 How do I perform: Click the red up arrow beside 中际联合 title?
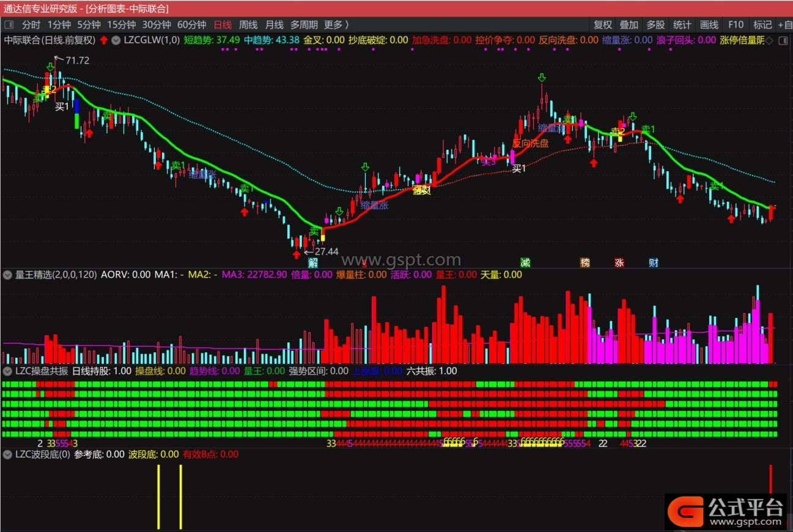[103, 40]
